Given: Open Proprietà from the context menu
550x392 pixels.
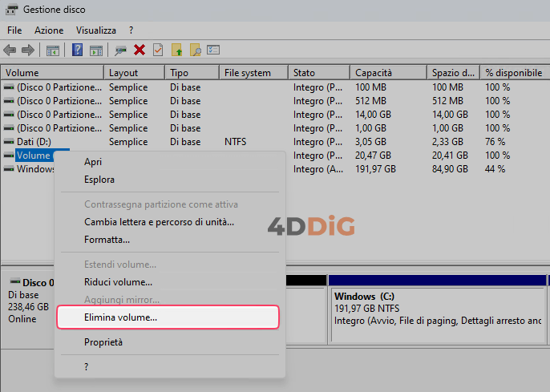Looking at the screenshot, I should pos(170,342).
